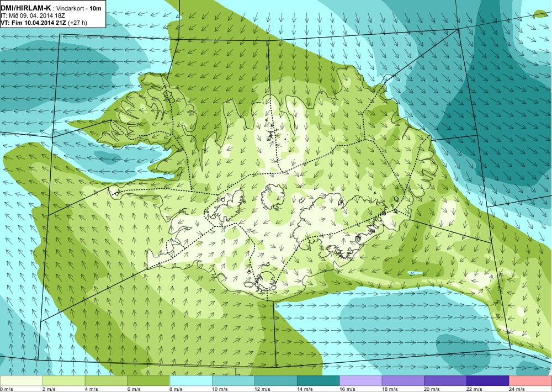This screenshot has height=392, width=552.
Task: Click the dark green 6 m/s legend swatch
Action: click(148, 381)
